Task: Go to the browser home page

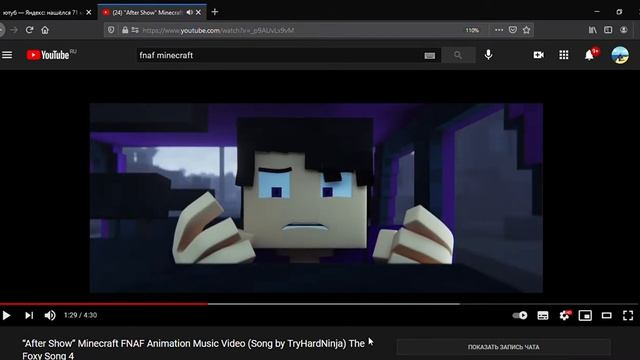Action: [45, 30]
